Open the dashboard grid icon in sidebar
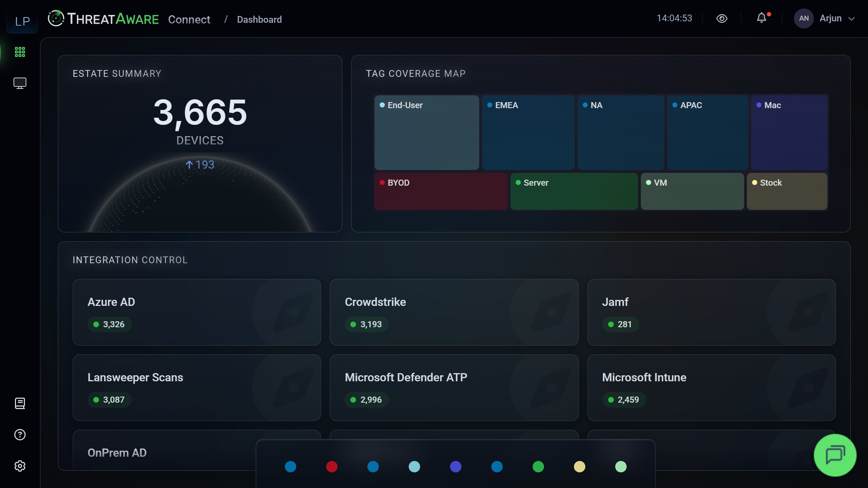The height and width of the screenshot is (488, 868). coord(20,52)
